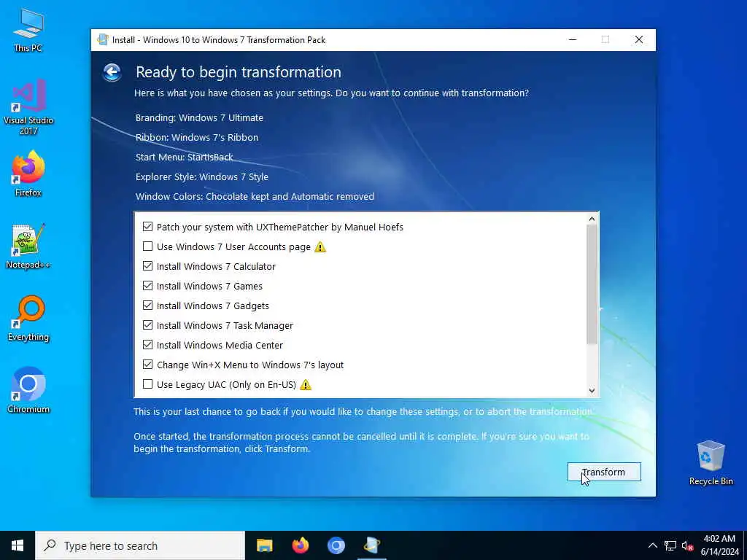
Task: Select This PC desktop icon
Action: (x=28, y=29)
